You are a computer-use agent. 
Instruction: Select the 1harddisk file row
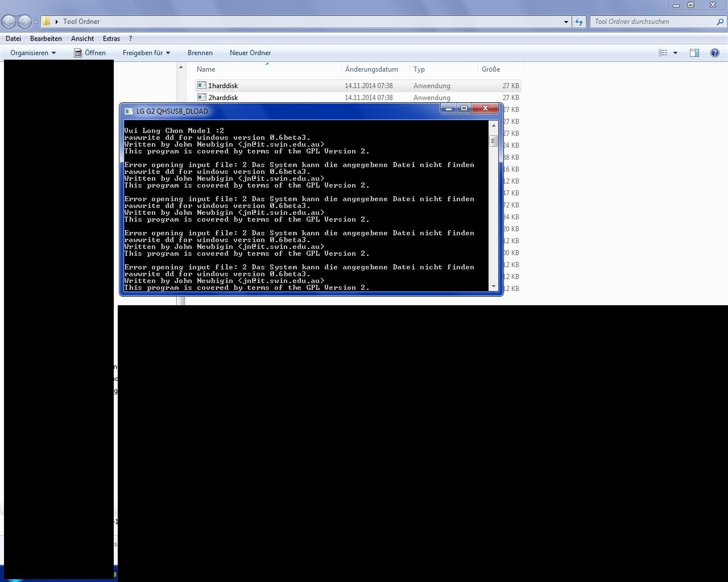click(x=358, y=86)
